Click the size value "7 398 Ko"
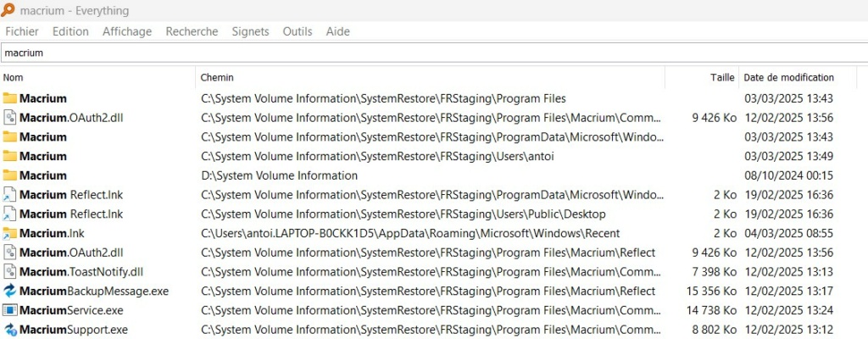This screenshot has width=868, height=339. [714, 271]
